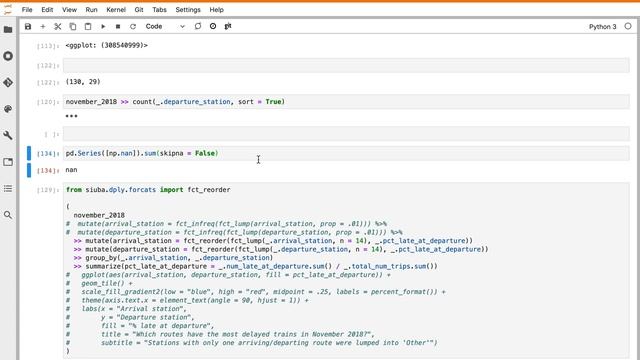Collapse cell 134 input via blue bar
Image resolution: width=640 pixels, height=360 pixels.
point(29,153)
